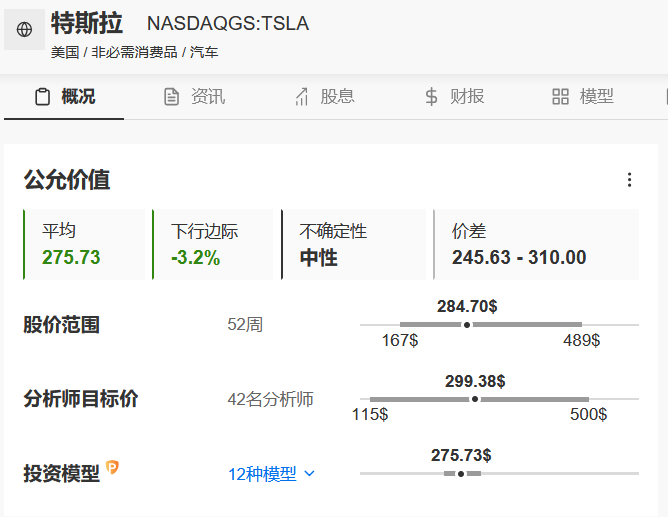Click the globe icon beside 特斯拉
The width and height of the screenshot is (668, 517).
[x=24, y=30]
